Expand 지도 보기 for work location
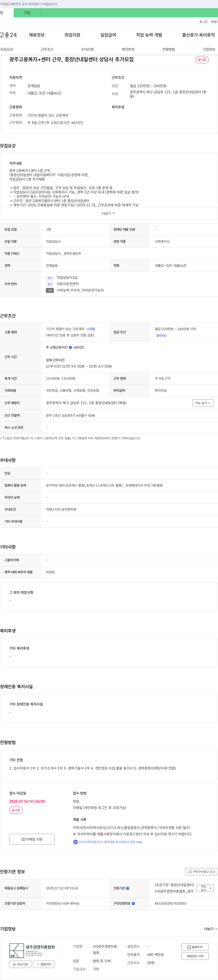This screenshot has height=980, width=218. pos(202,403)
